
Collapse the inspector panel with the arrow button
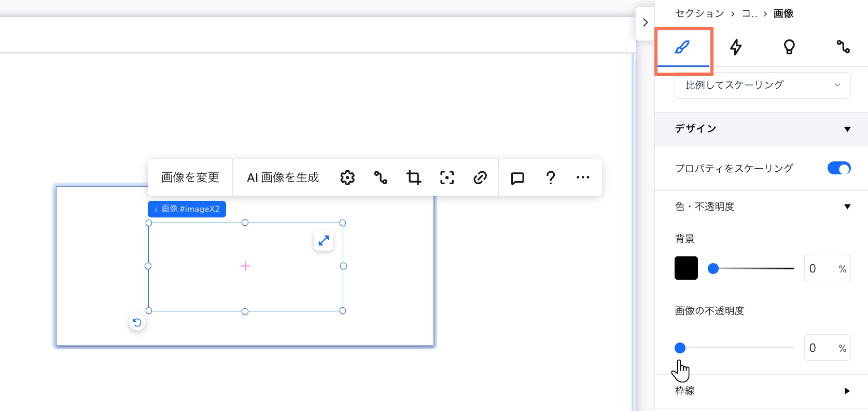click(645, 22)
